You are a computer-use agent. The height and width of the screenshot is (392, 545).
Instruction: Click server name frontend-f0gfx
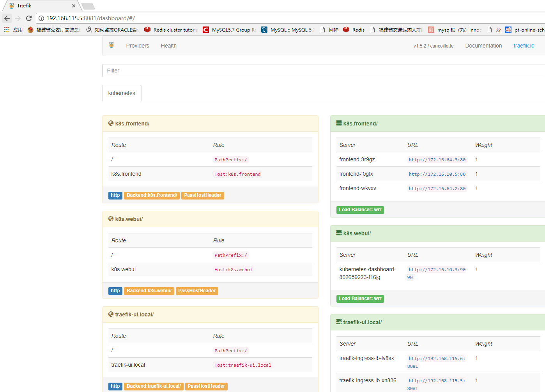pyautogui.click(x=356, y=174)
